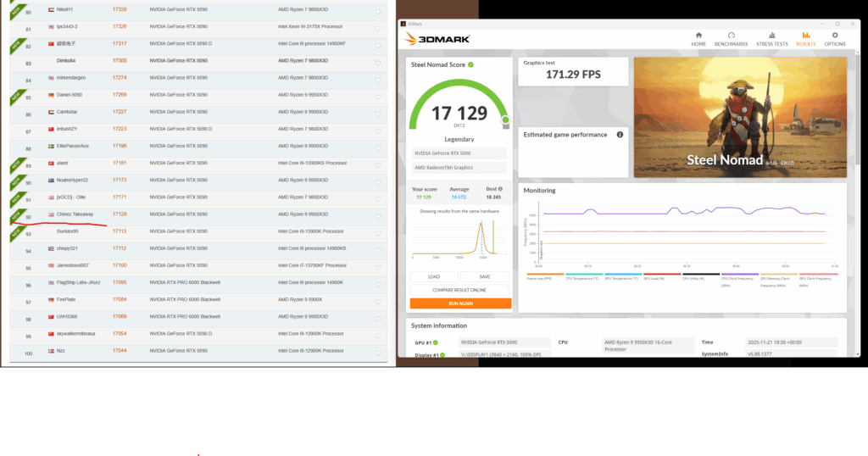
Task: Click the 3DMARK logo
Action: tap(437, 39)
